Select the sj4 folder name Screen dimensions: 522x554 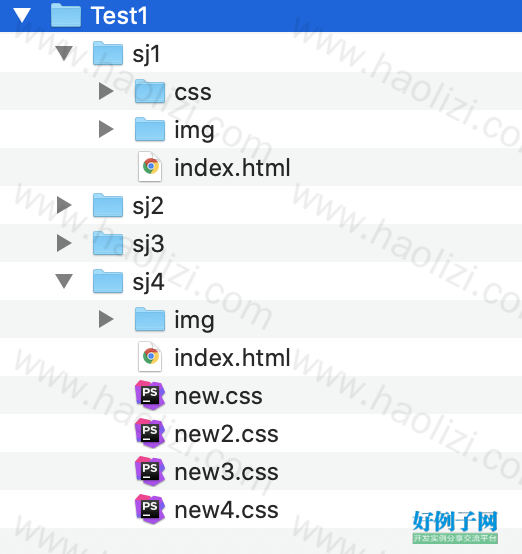tap(148, 283)
